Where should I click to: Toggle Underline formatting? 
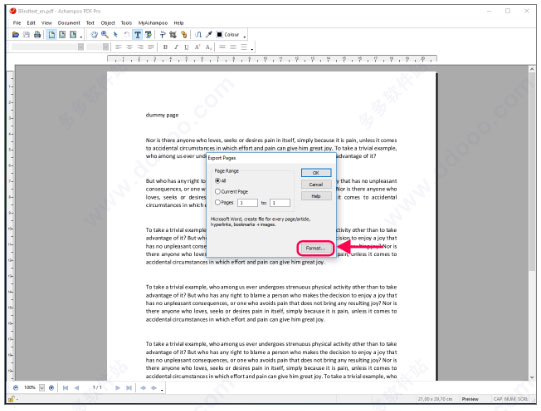[187, 47]
